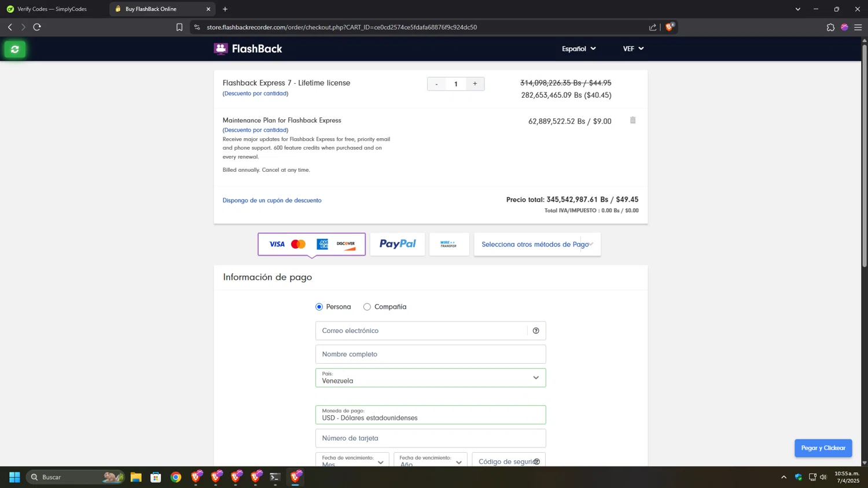Open expiry Mes dropdown

tap(352, 460)
